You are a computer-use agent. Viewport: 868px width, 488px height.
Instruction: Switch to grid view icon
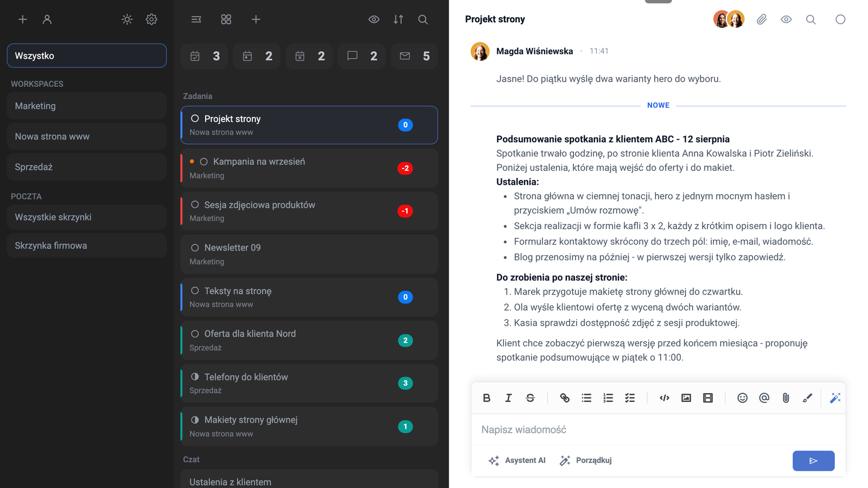[226, 20]
